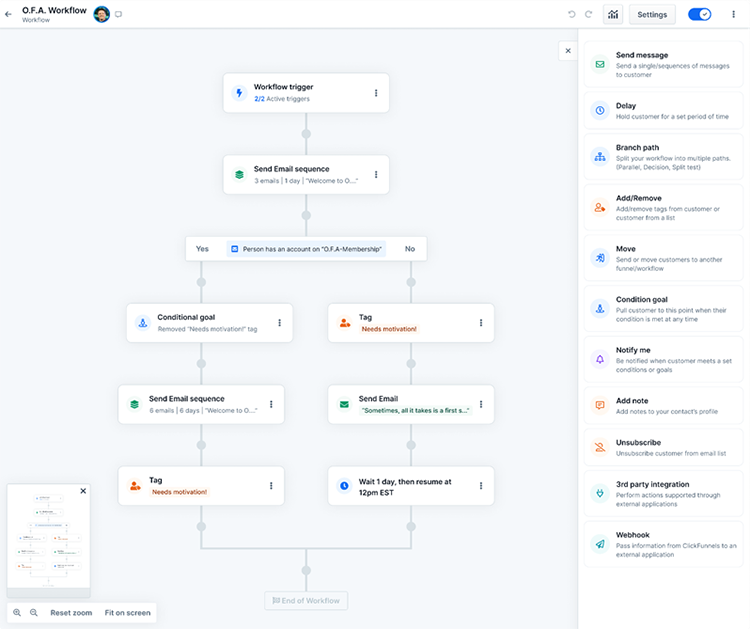The image size is (750, 629).
Task: Open options for 6 emails sequence node
Action: [271, 404]
